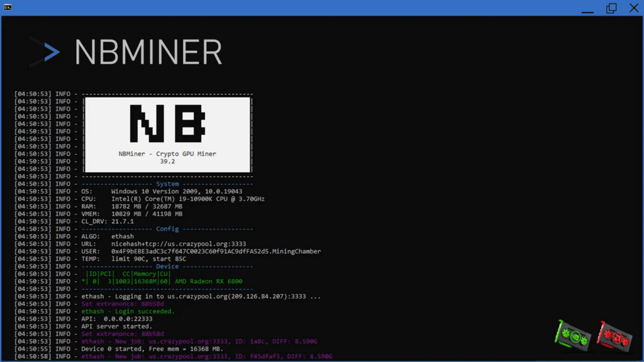This screenshot has height=362, width=644.
Task: Click the USER wallet address ending '.MiningChamber'
Action: pyautogui.click(x=216, y=251)
